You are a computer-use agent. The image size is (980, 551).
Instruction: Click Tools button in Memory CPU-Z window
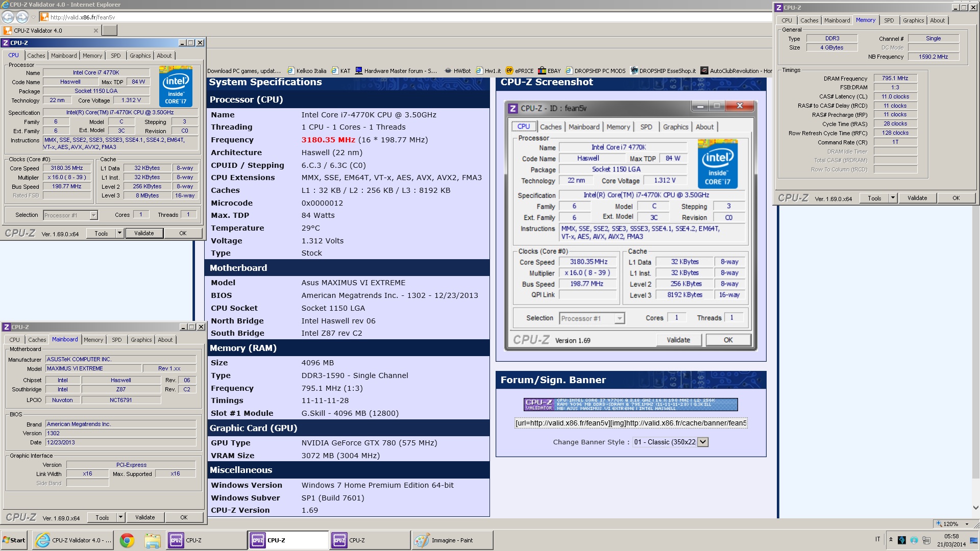click(x=874, y=198)
